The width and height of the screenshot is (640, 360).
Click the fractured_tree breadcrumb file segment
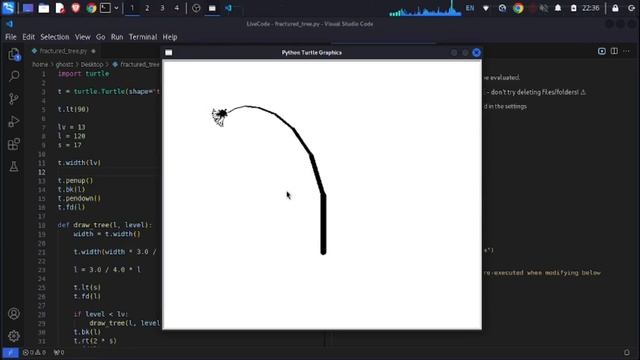136,64
